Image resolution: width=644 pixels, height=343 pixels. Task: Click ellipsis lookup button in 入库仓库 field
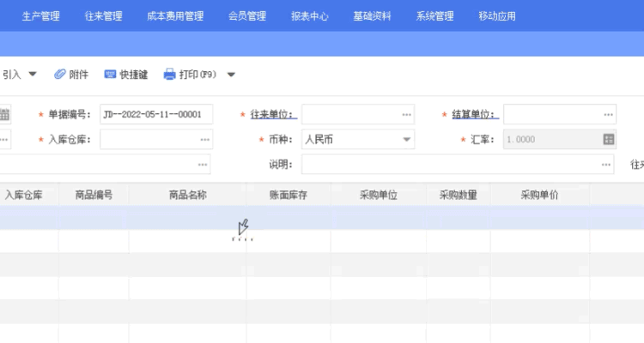[x=204, y=139]
